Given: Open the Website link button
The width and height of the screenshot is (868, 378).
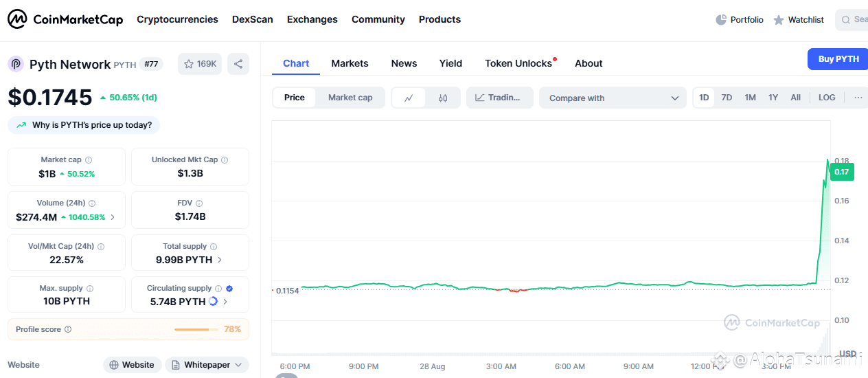Looking at the screenshot, I should pos(133,365).
